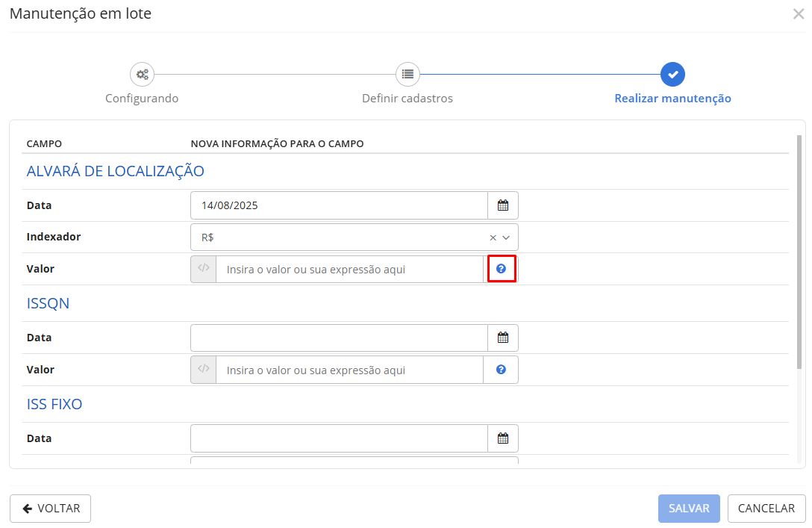Image resolution: width=812 pixels, height=528 pixels.
Task: Click the Configurando step gear icon
Action: (x=142, y=74)
